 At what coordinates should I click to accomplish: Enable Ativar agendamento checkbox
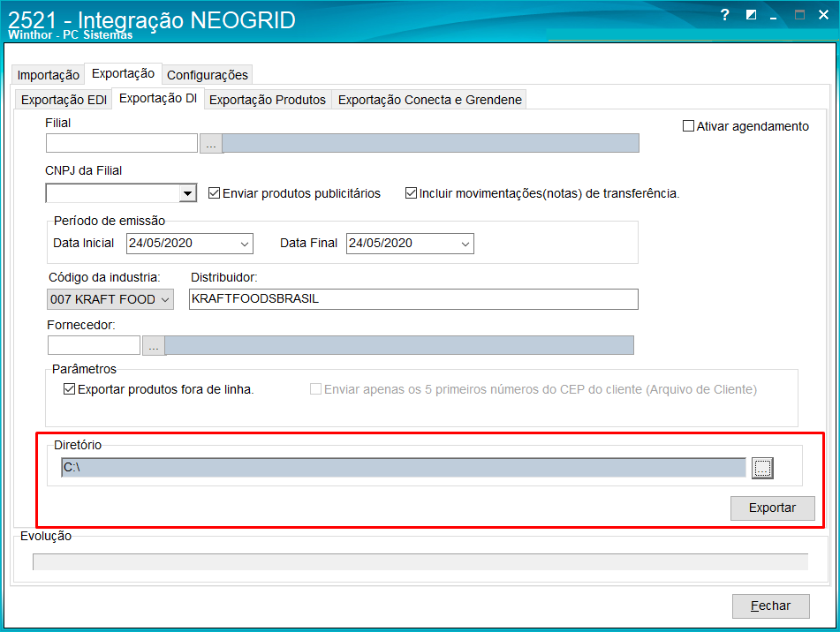pos(688,126)
